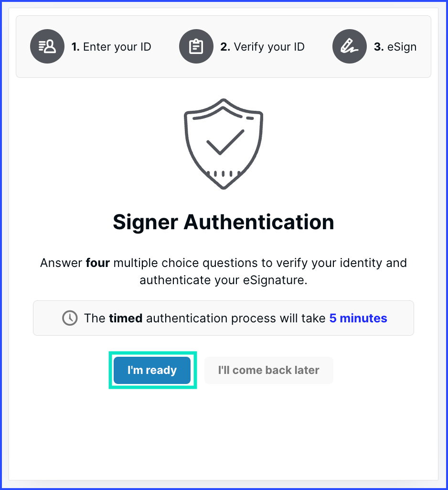Select the '2. Verify your ID' step label

(x=262, y=47)
